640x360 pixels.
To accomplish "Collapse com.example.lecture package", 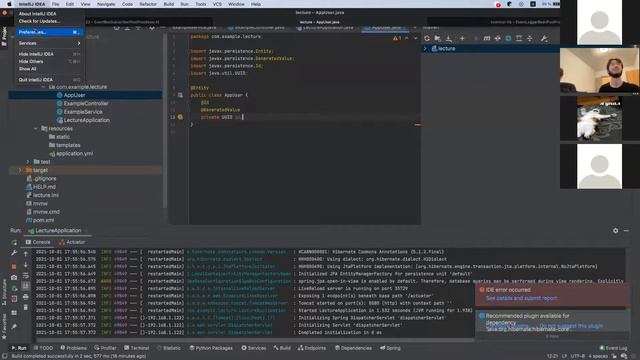I will [x=43, y=87].
